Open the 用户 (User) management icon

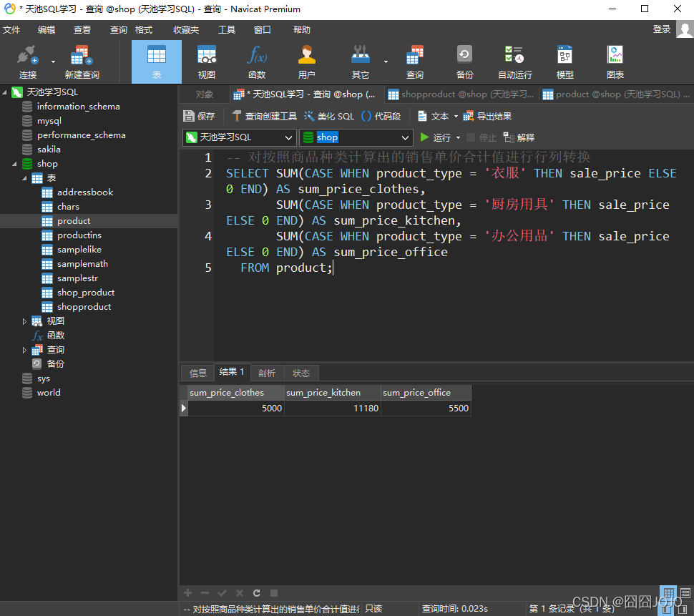[307, 62]
